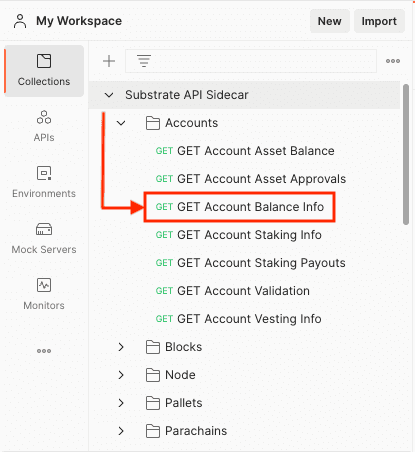Image resolution: width=415 pixels, height=452 pixels.
Task: Expand the Blocks folder chevron
Action: 121,347
